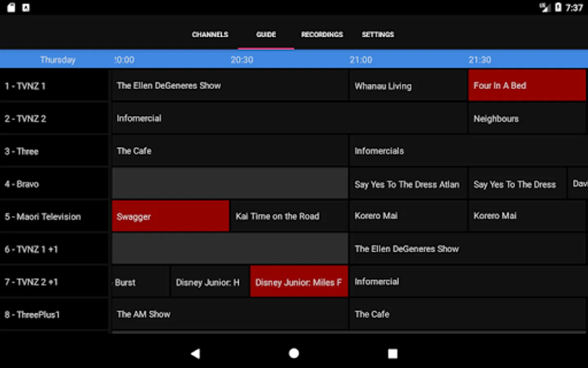Viewport: 588px width, 368px height.
Task: Select channel 4 - Bravo
Action: 54,184
